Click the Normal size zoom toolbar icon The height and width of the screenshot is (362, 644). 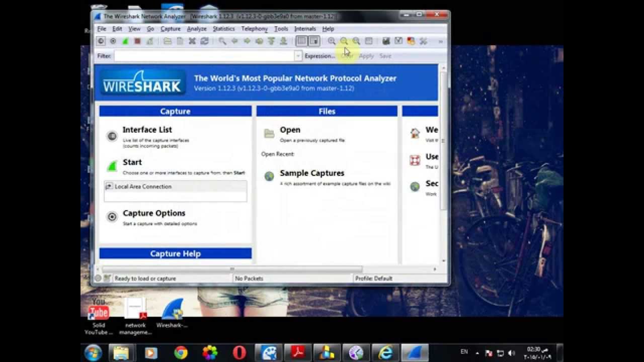(x=356, y=41)
